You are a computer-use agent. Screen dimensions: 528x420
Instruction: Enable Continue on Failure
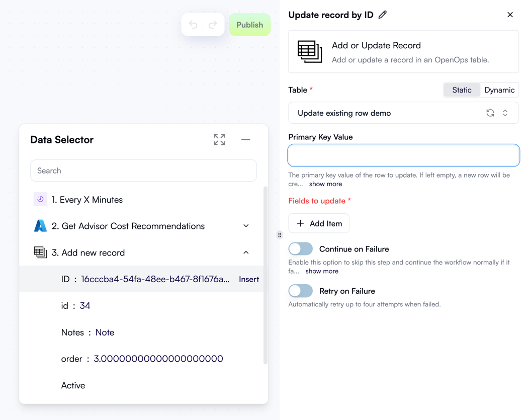coord(300,248)
